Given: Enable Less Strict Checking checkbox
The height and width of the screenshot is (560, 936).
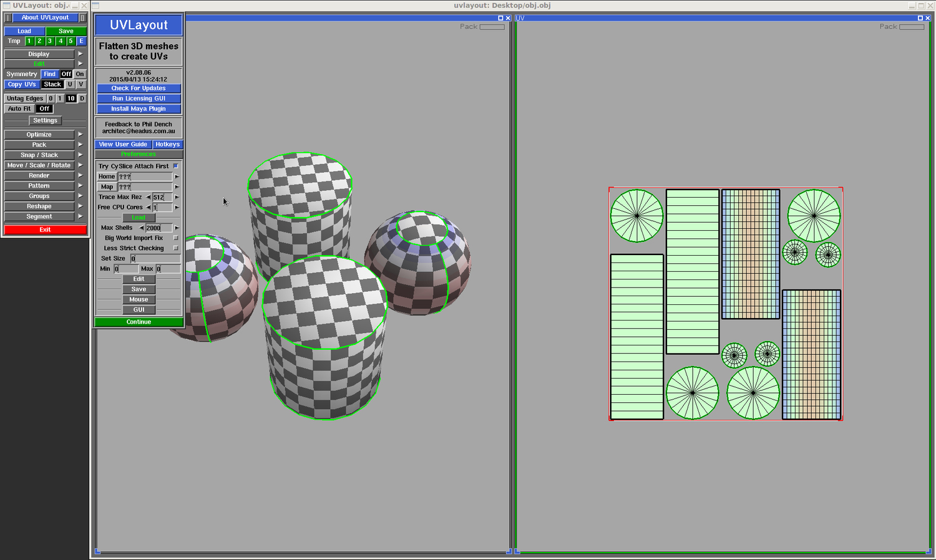Looking at the screenshot, I should click(176, 248).
